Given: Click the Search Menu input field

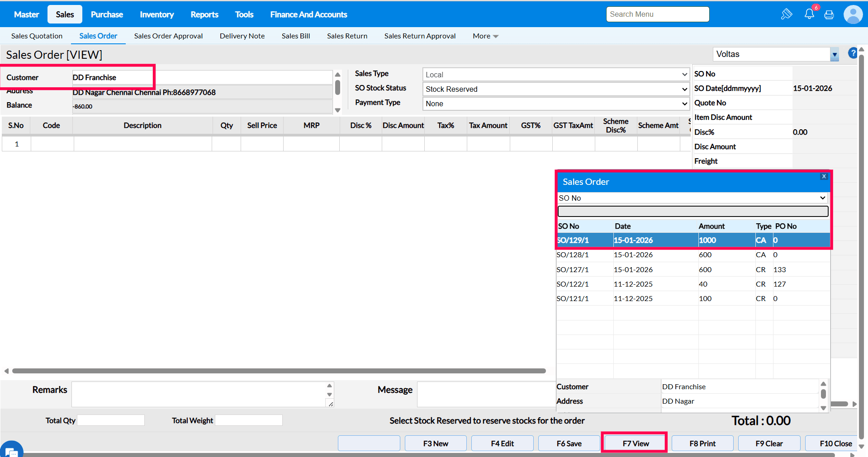Looking at the screenshot, I should 657,14.
